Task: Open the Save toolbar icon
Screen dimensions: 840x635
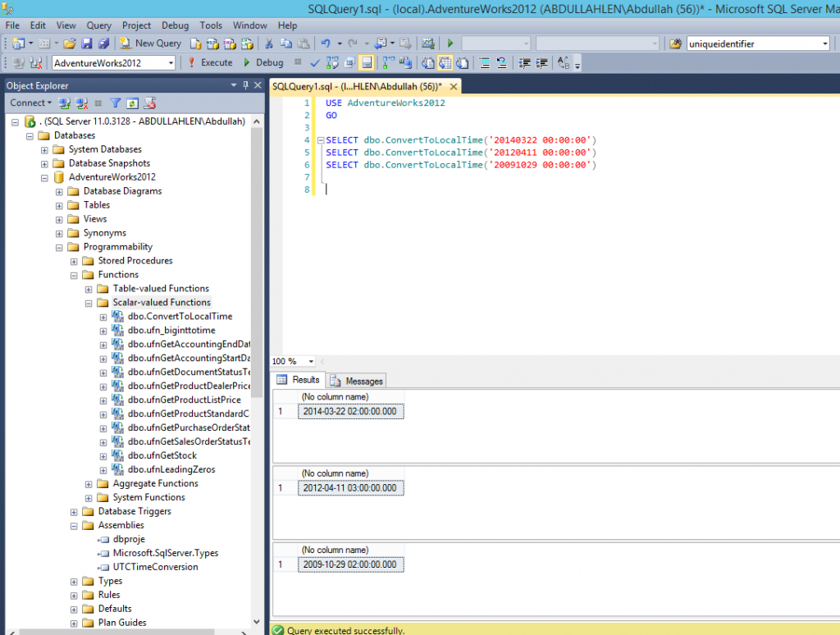Action: pos(86,43)
